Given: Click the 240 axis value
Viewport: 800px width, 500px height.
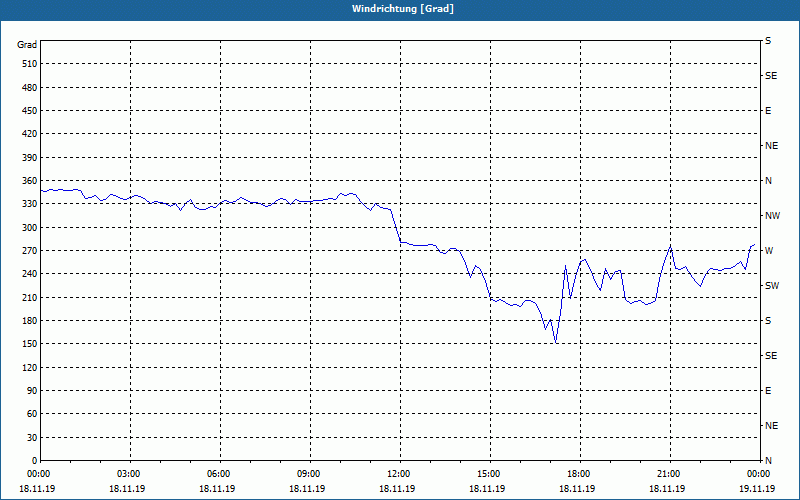Looking at the screenshot, I should [x=30, y=274].
